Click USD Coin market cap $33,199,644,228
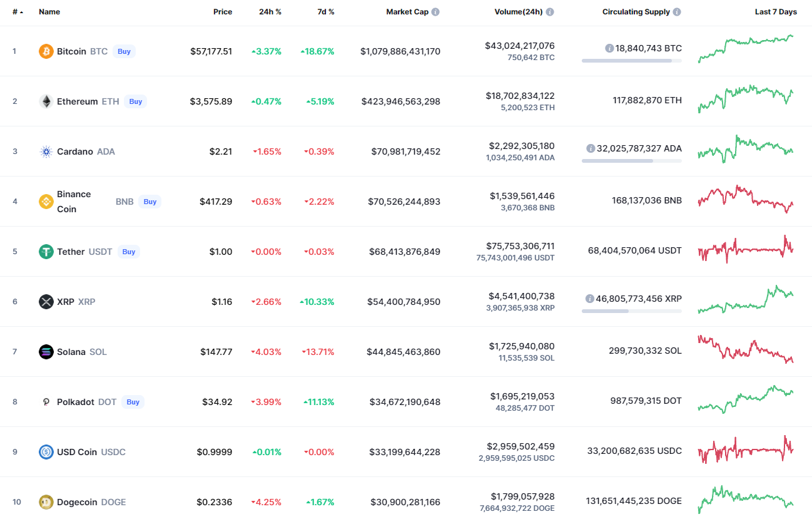 pos(405,452)
